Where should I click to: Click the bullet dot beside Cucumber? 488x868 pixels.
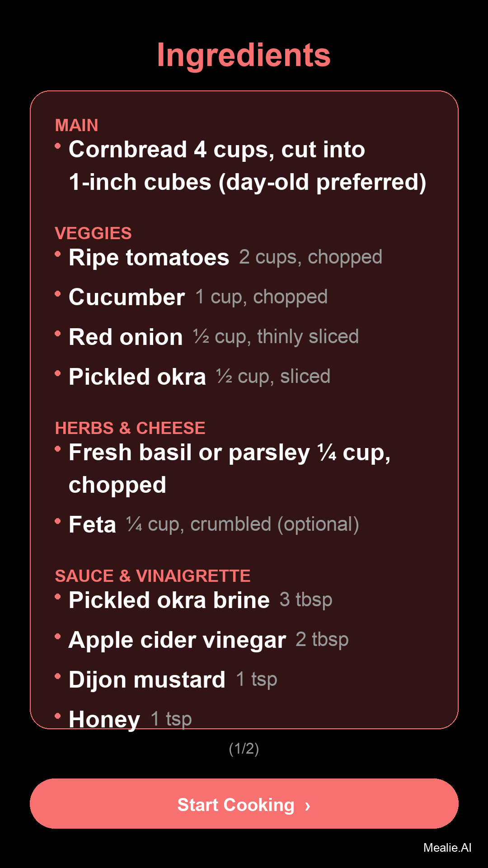coord(58,293)
